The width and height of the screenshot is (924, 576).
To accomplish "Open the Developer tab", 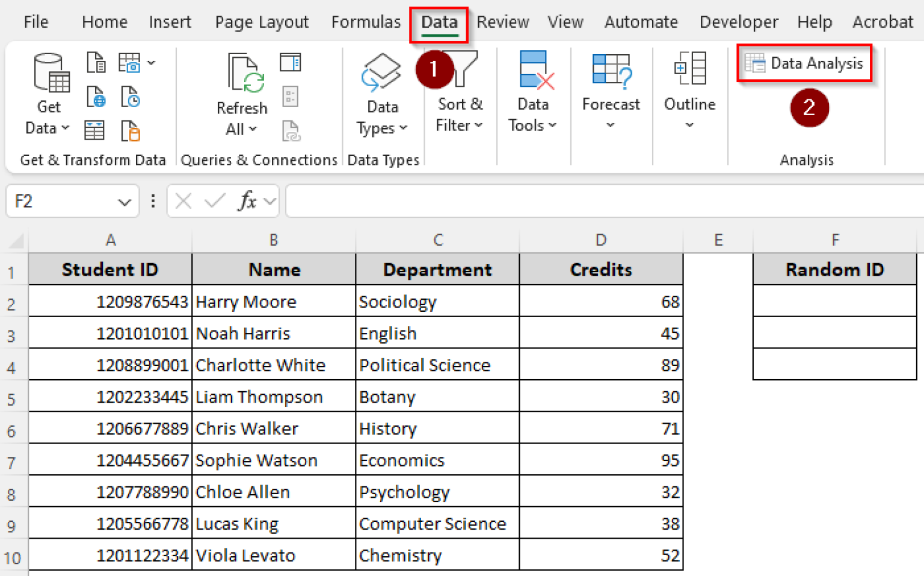I will [738, 22].
